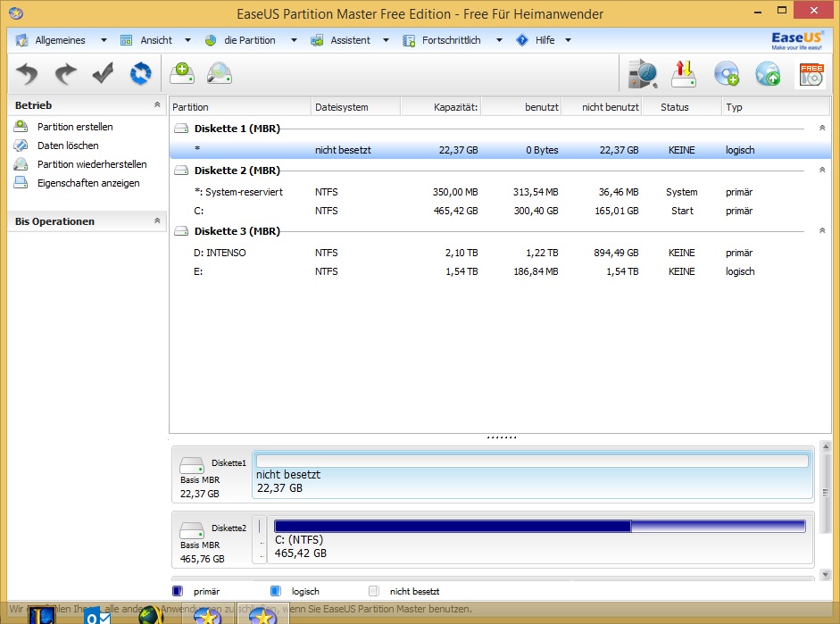Redo the last undone operation

65,74
